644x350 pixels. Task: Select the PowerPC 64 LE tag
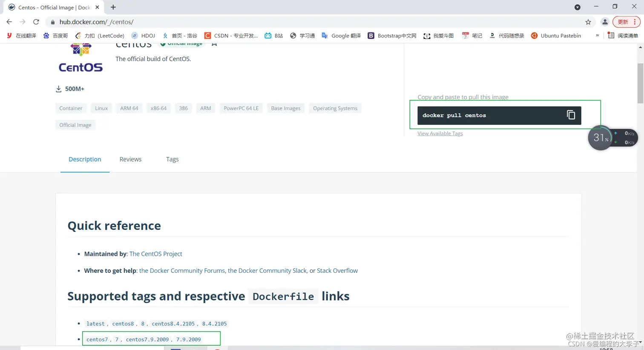tap(241, 108)
